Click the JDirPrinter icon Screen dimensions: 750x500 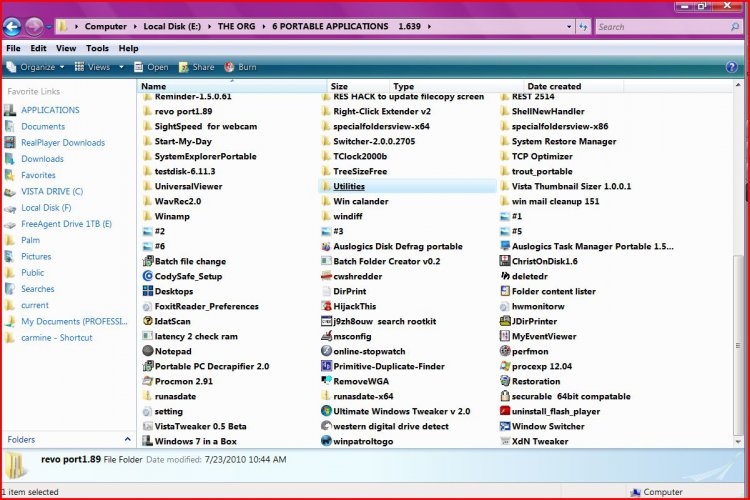(x=505, y=321)
